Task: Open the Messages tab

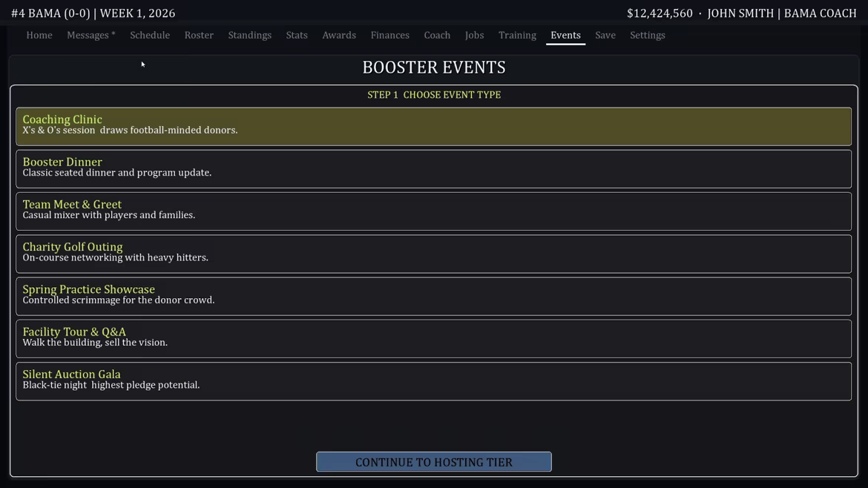Action: point(91,35)
